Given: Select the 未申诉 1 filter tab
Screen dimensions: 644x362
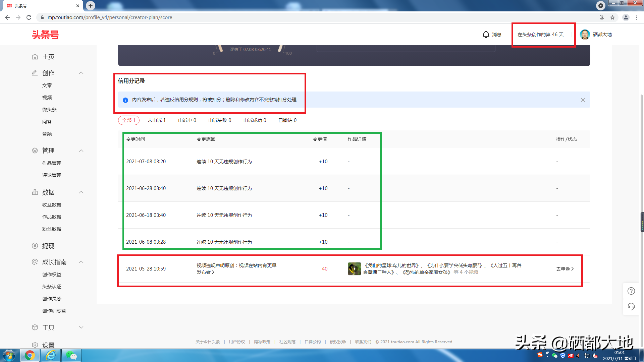Looking at the screenshot, I should [157, 120].
